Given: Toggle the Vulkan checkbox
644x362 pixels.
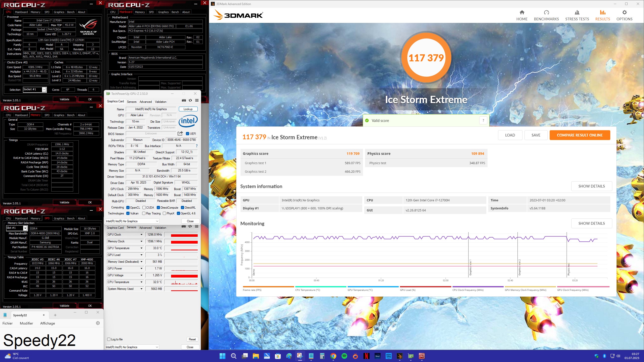Looking at the screenshot, I should click(128, 213).
